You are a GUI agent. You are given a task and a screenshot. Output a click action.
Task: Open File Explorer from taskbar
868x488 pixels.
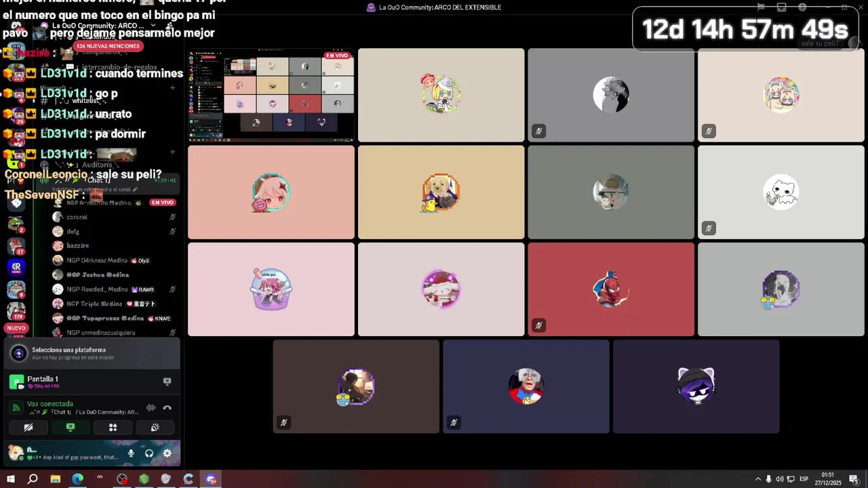(55, 479)
